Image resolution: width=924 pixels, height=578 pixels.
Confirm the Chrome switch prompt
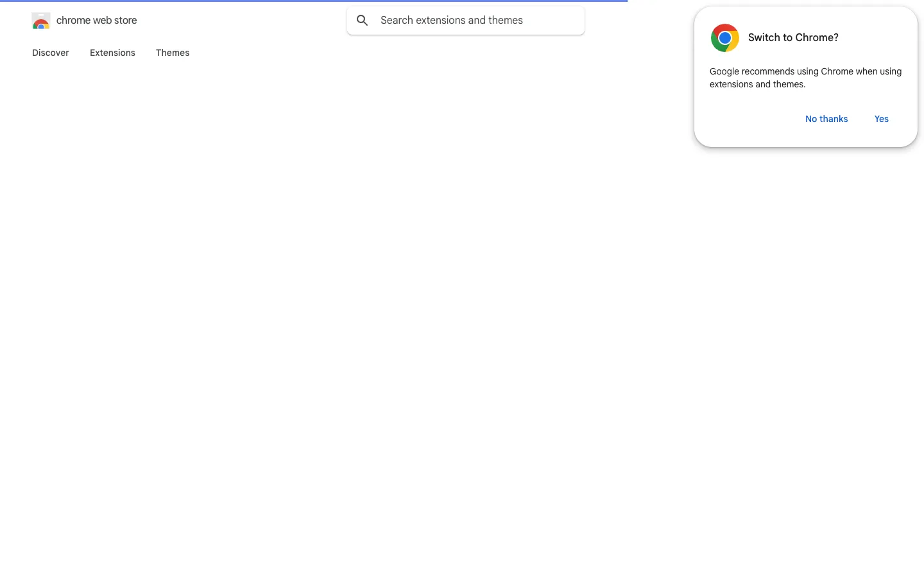[x=882, y=119]
